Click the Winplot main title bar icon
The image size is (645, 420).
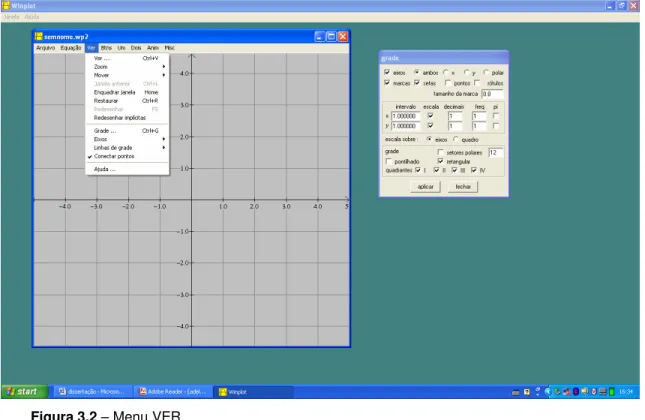(x=5, y=5)
